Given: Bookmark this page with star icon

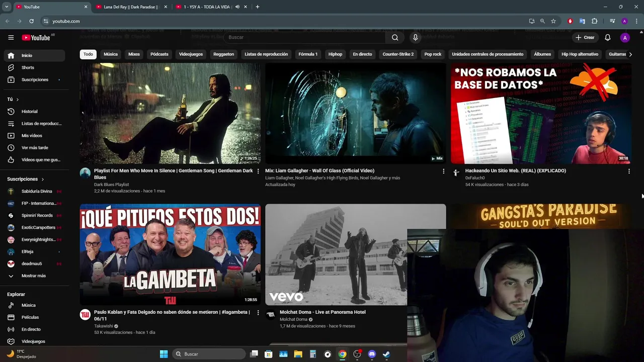Looking at the screenshot, I should click(553, 21).
